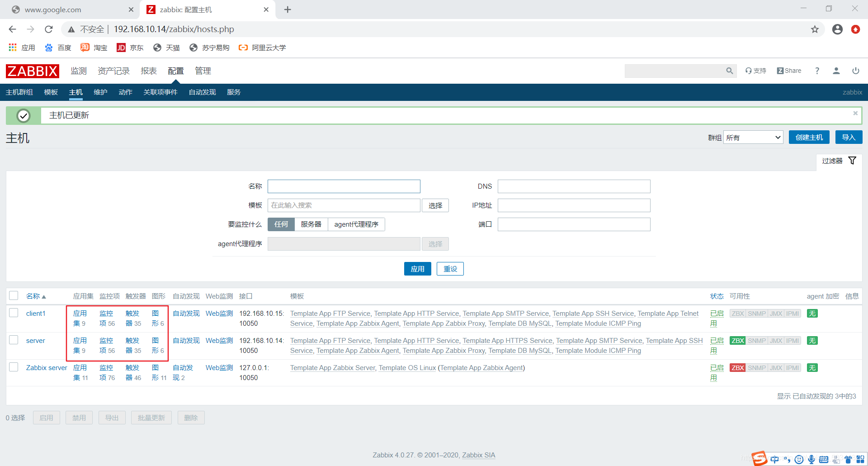The image size is (868, 466).
Task: Click the 导入 button
Action: (x=849, y=138)
